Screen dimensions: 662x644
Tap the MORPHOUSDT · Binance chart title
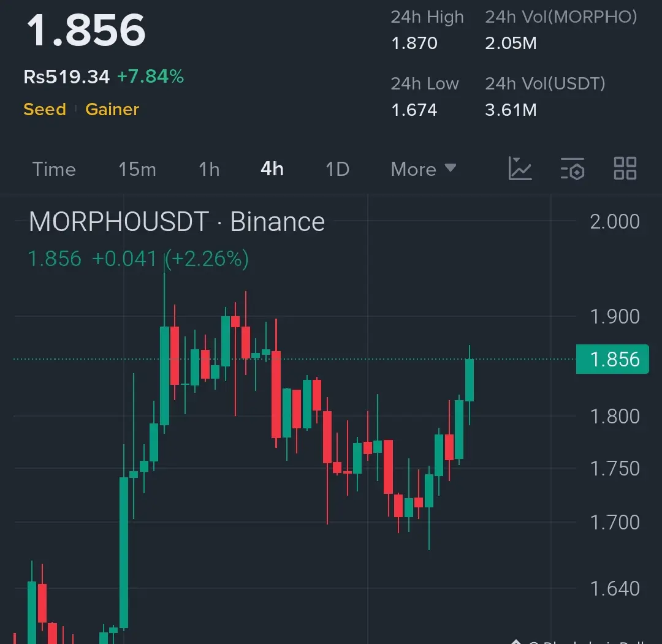coord(177,222)
